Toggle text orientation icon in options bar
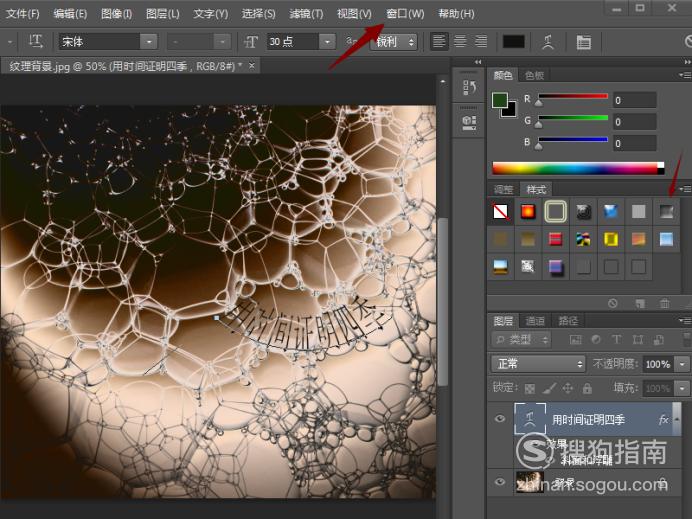 click(35, 42)
